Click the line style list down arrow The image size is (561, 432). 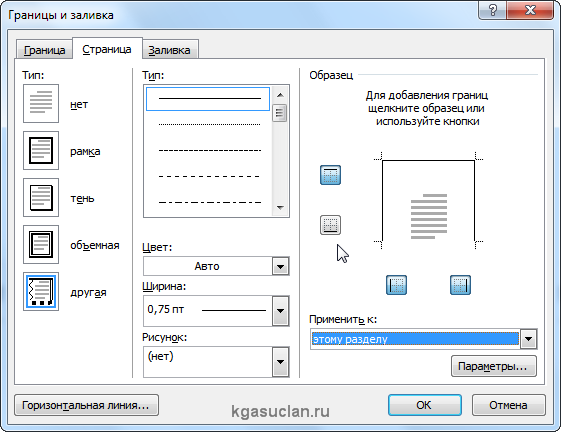(280, 208)
